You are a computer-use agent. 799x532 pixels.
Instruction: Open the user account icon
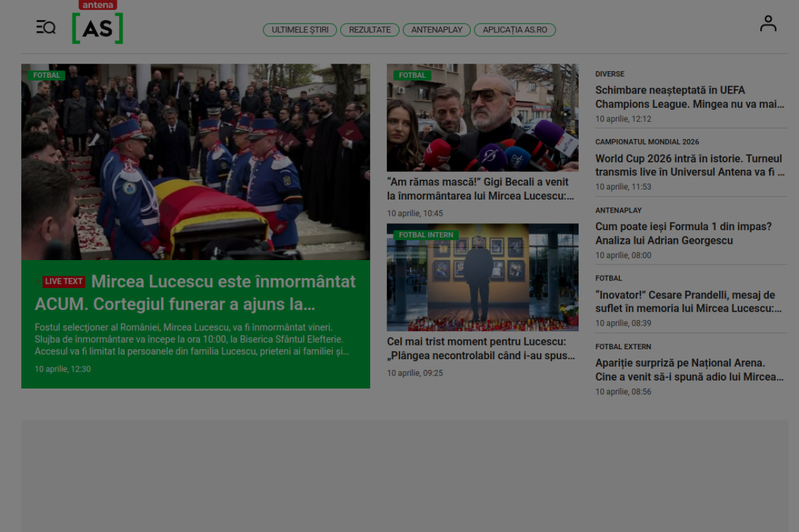tap(768, 24)
